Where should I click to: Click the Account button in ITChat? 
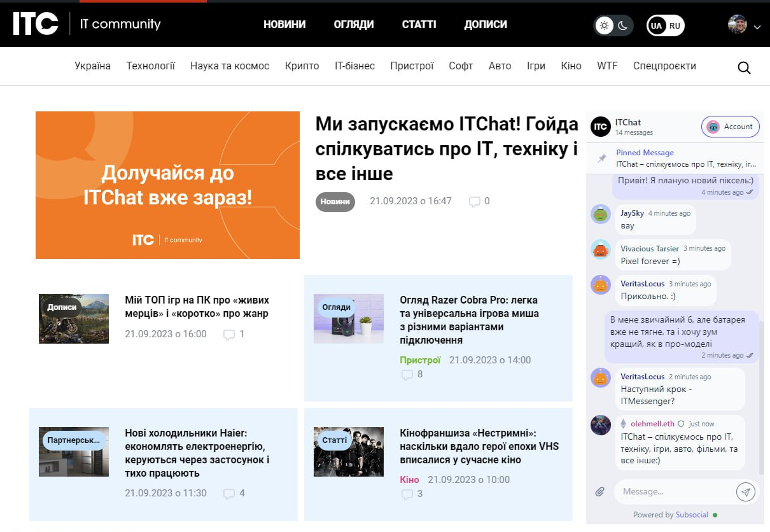(x=731, y=127)
